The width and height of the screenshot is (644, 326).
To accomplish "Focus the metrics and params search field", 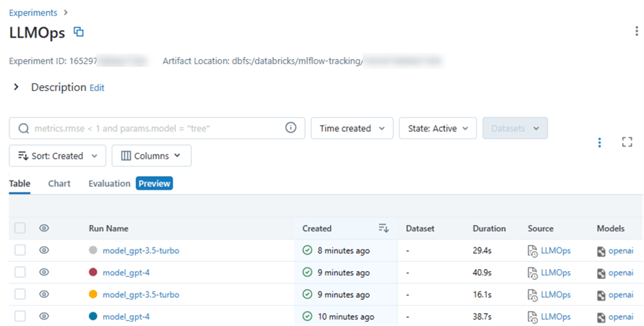I will tap(157, 128).
